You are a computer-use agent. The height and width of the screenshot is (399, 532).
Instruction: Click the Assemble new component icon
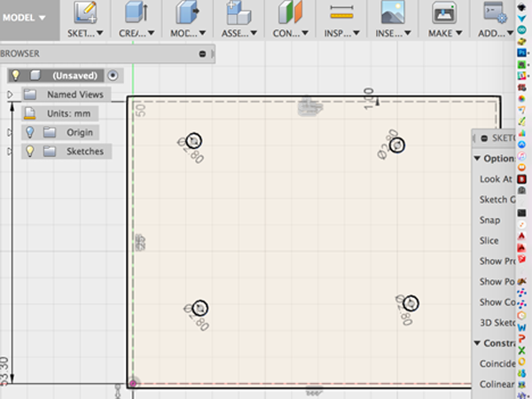(x=239, y=13)
